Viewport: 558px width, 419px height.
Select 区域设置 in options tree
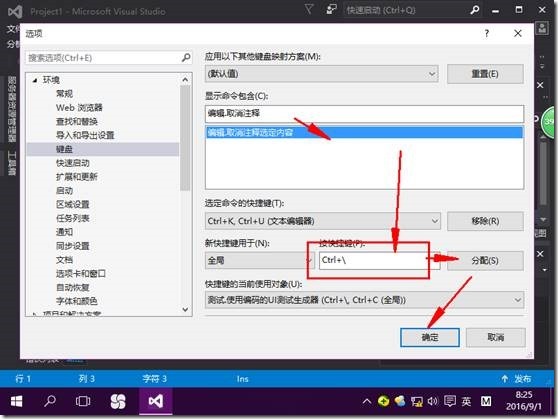(73, 204)
